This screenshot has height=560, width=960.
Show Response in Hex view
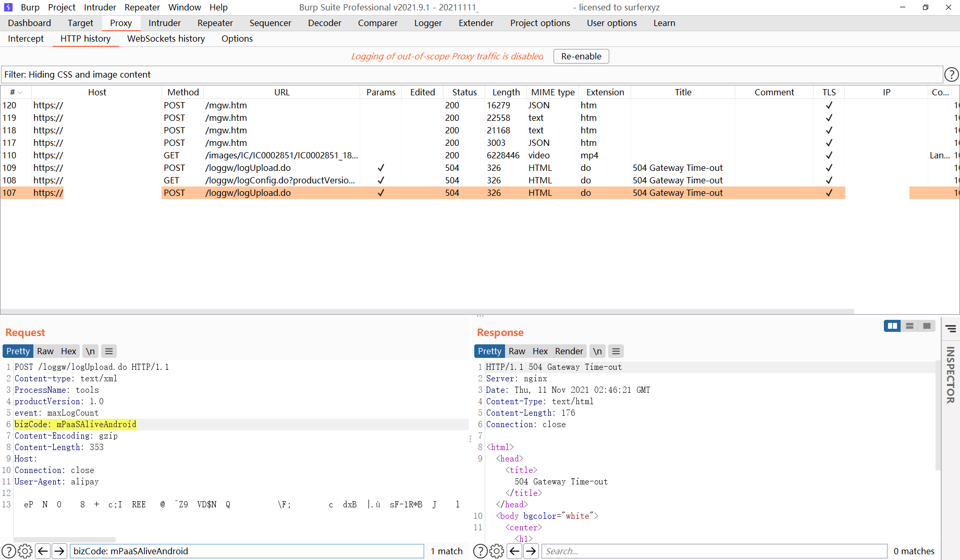[540, 351]
